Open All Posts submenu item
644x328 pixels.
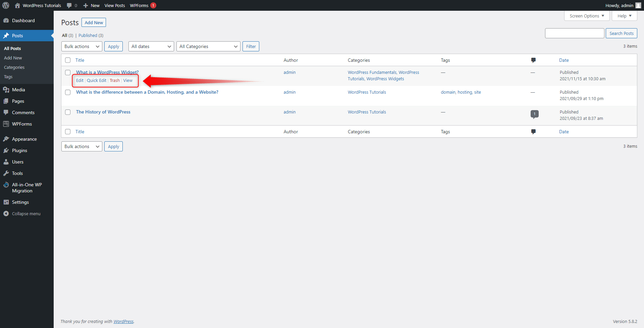click(x=12, y=48)
